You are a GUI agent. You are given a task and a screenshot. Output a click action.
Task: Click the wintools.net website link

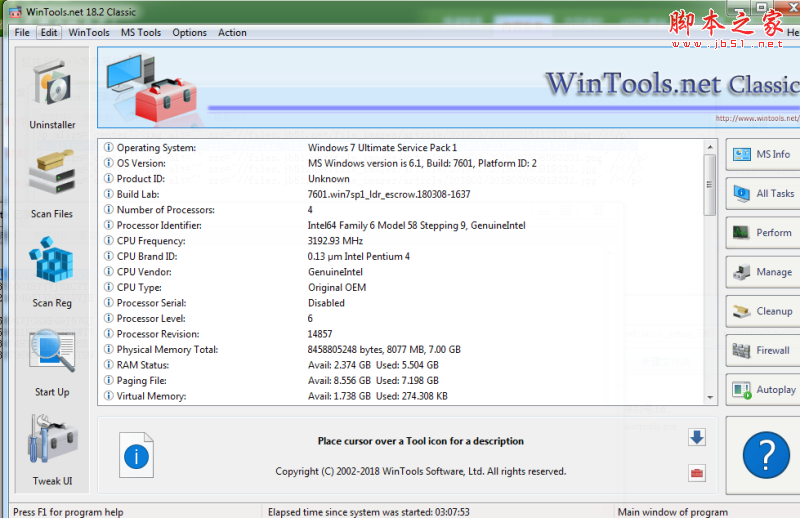pos(757,118)
